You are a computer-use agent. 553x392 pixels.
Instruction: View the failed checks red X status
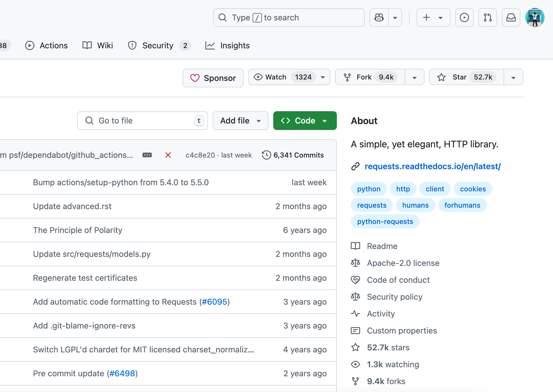tap(168, 155)
